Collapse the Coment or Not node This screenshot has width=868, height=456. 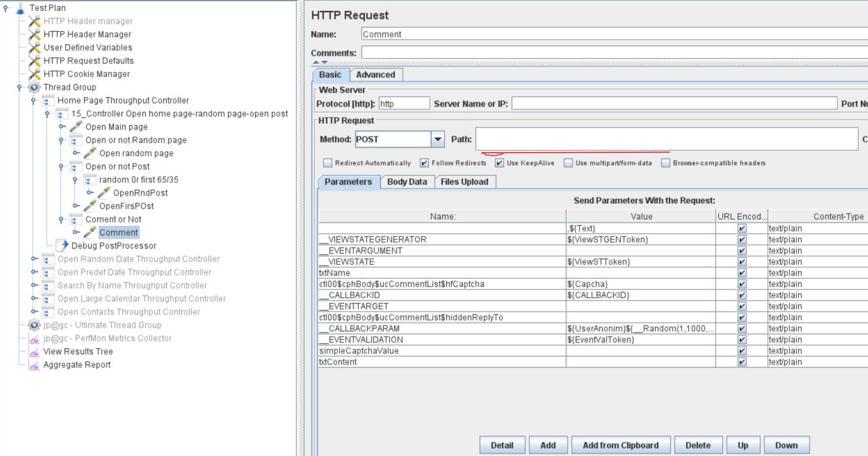click(x=62, y=219)
